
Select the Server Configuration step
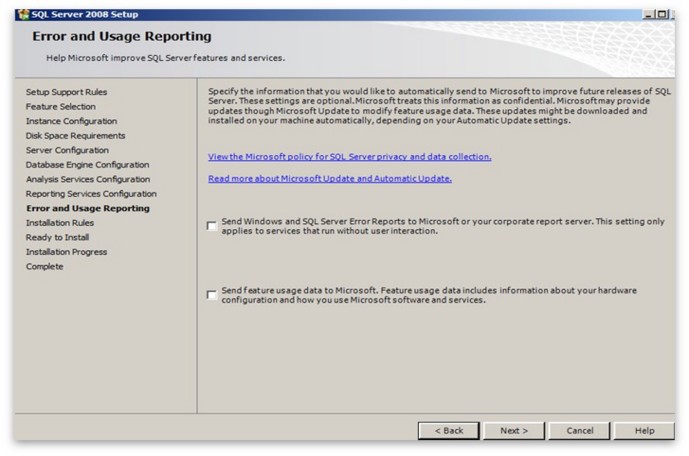coord(67,150)
